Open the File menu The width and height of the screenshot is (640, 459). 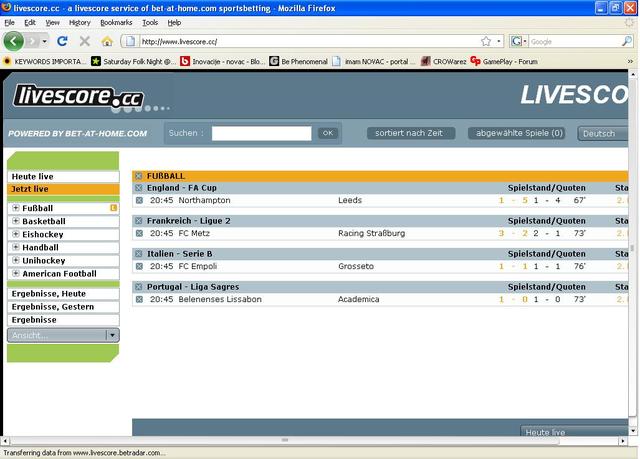[9, 23]
